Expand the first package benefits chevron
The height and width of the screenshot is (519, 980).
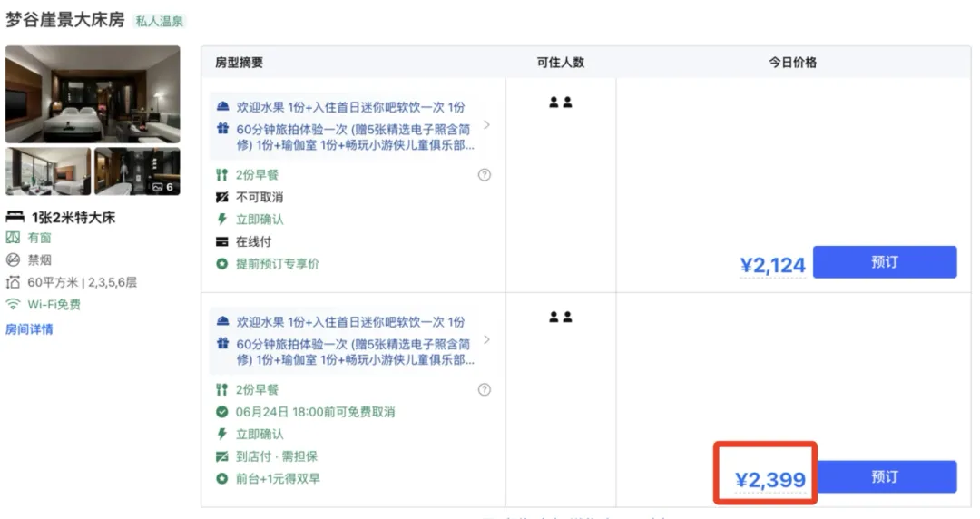(x=487, y=125)
